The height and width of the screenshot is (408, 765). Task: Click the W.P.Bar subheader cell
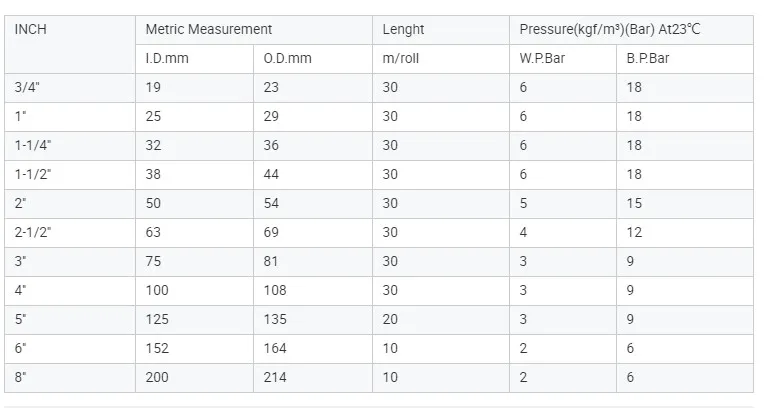pos(542,58)
